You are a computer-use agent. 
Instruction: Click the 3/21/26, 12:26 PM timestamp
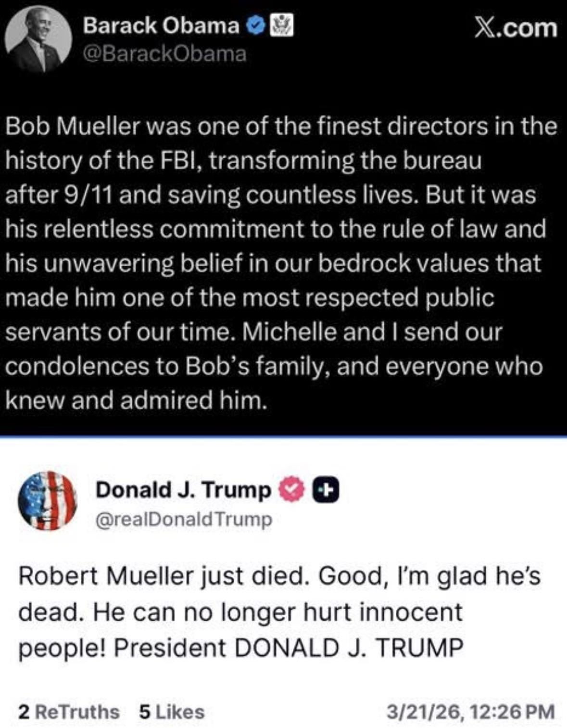coord(473,712)
